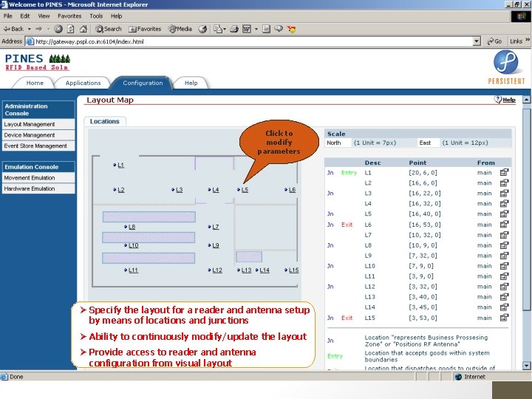Viewport: 532px width, 399px height.
Task: Open the browser Help menu
Action: click(117, 16)
